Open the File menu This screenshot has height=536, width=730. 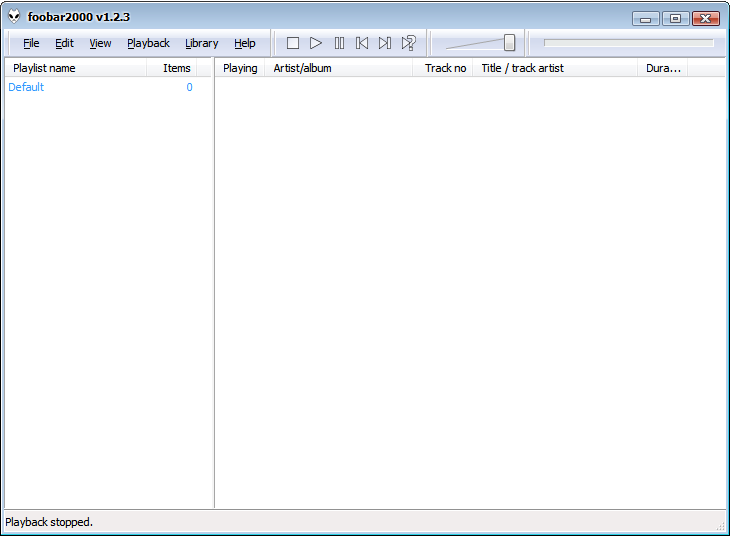(31, 43)
